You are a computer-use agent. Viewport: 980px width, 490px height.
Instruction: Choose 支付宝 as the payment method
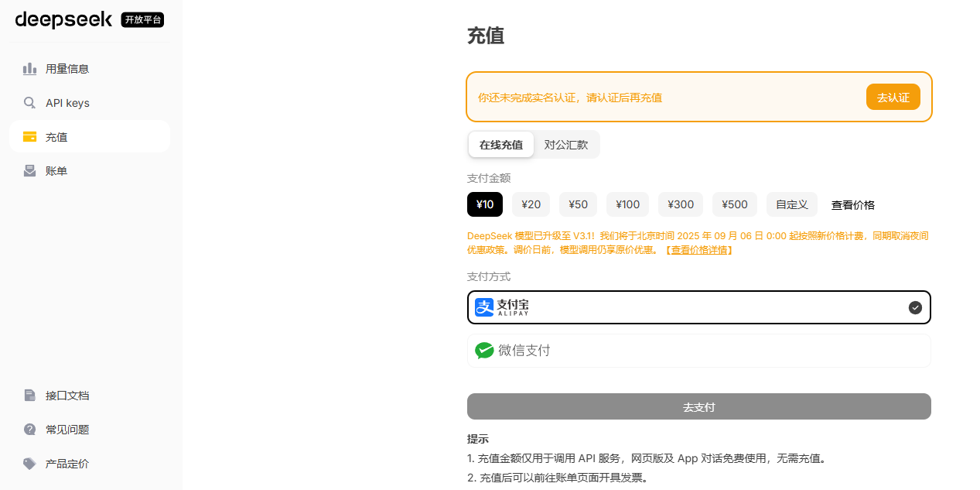(699, 307)
